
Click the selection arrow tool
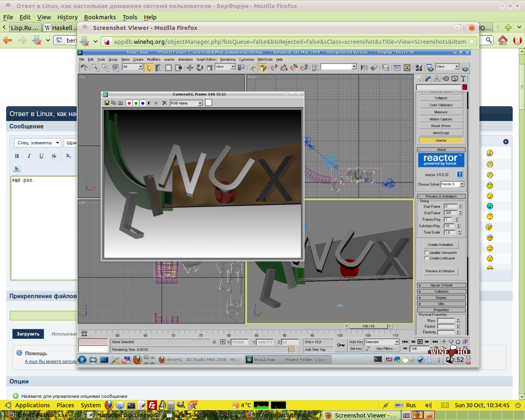tap(148, 68)
